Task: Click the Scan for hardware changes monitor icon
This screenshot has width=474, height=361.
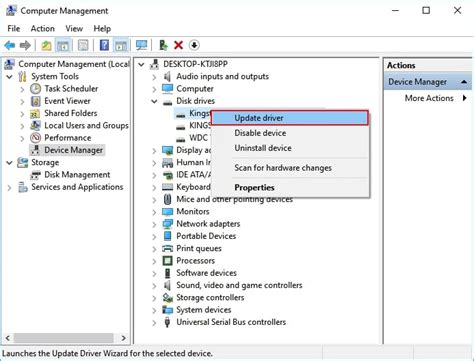Action: tap(141, 45)
